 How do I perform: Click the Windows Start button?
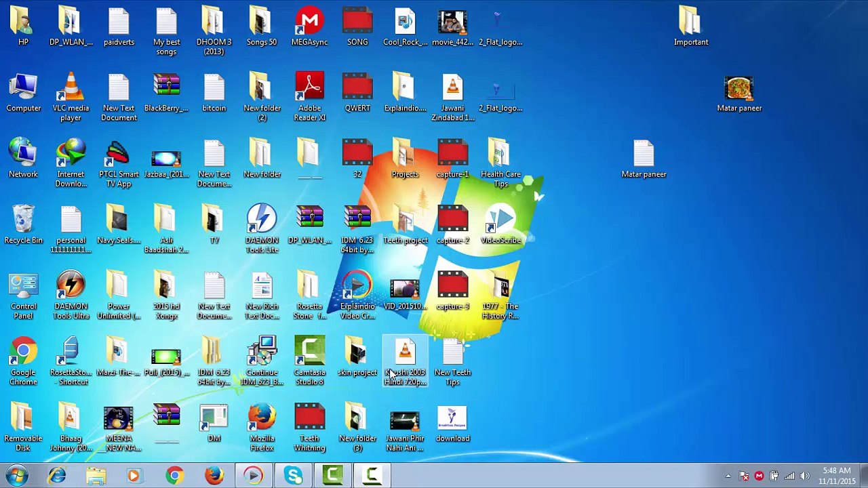[16, 476]
